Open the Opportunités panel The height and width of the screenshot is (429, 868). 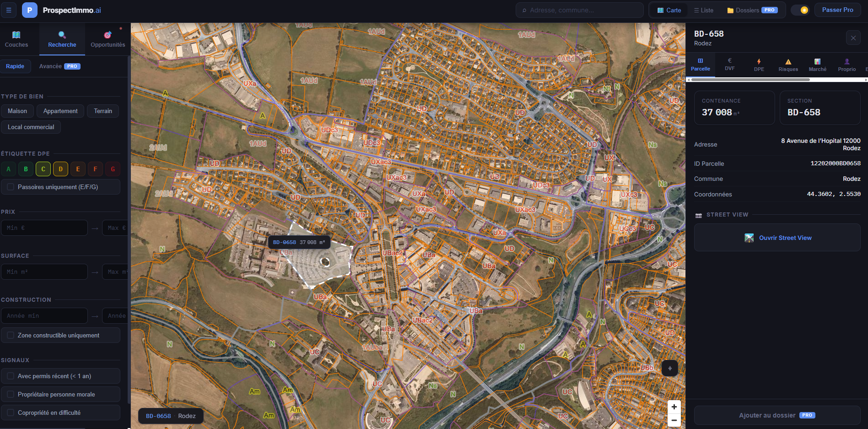tap(108, 39)
